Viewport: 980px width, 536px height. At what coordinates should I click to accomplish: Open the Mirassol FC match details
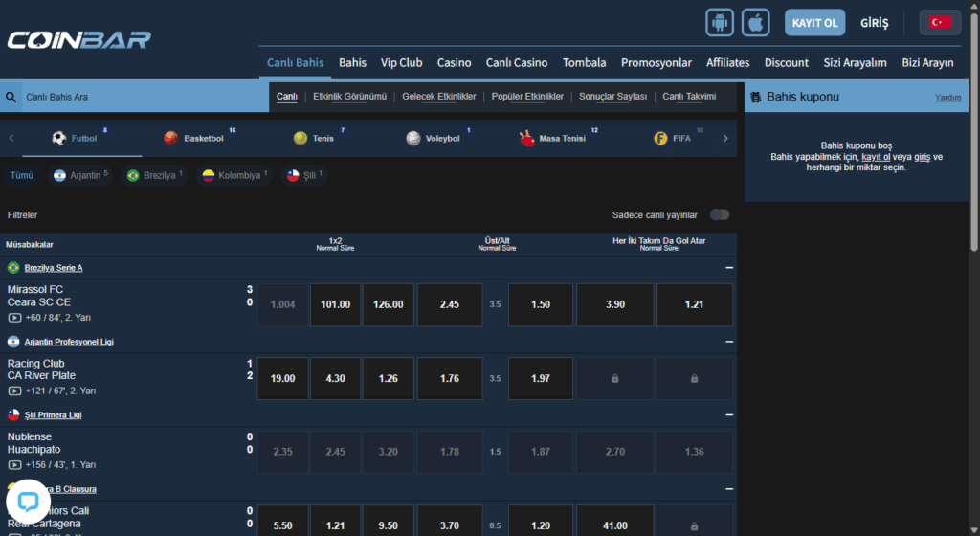(38, 296)
